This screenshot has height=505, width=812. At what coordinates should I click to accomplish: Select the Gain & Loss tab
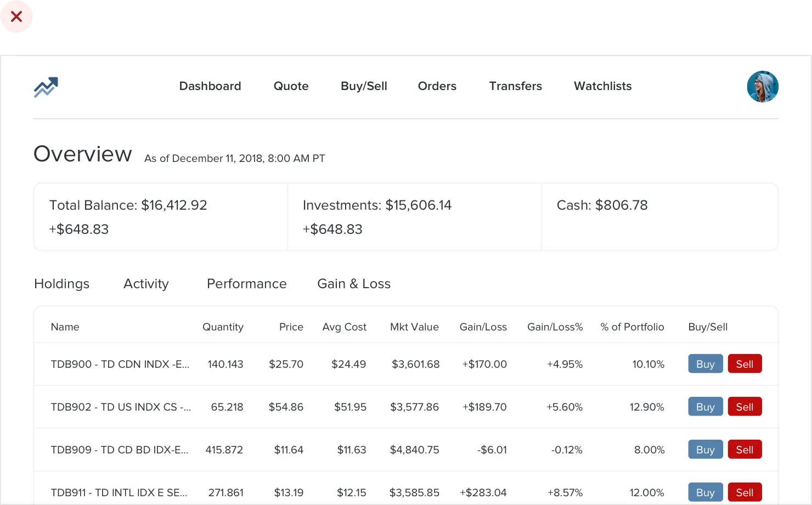point(354,284)
